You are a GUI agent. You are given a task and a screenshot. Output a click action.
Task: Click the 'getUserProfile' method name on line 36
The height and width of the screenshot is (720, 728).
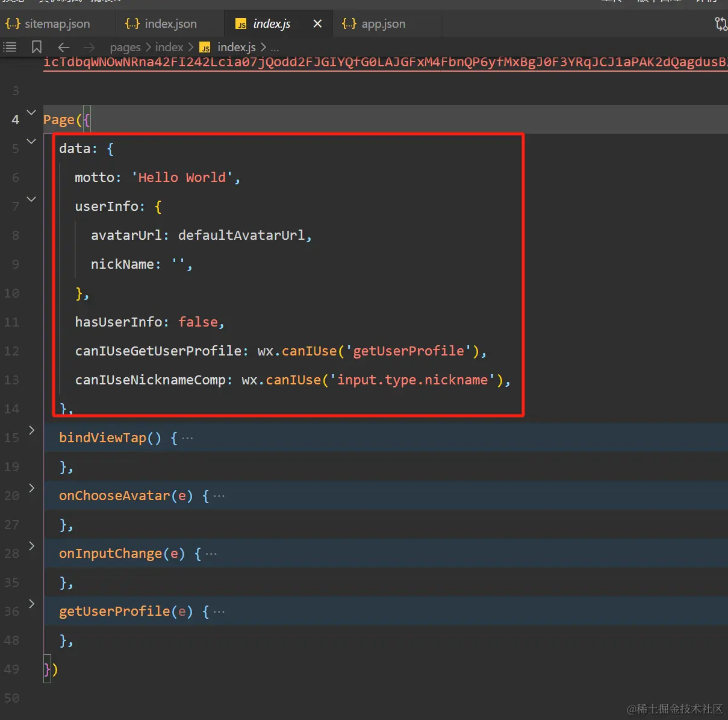(x=114, y=611)
